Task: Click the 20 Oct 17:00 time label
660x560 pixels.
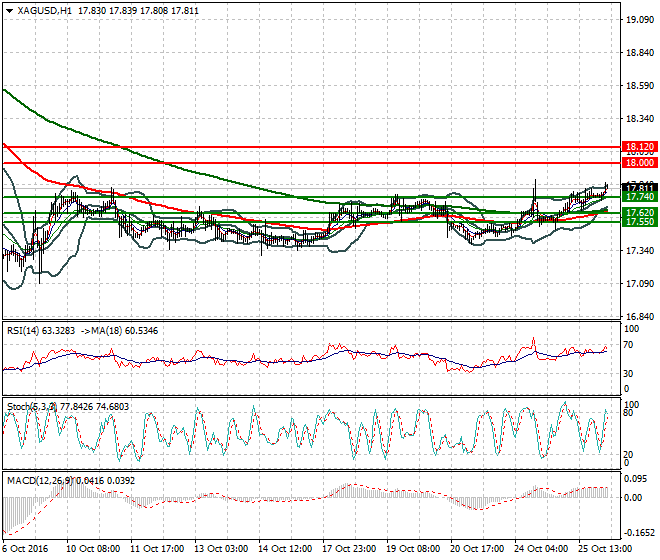Action: (x=477, y=549)
